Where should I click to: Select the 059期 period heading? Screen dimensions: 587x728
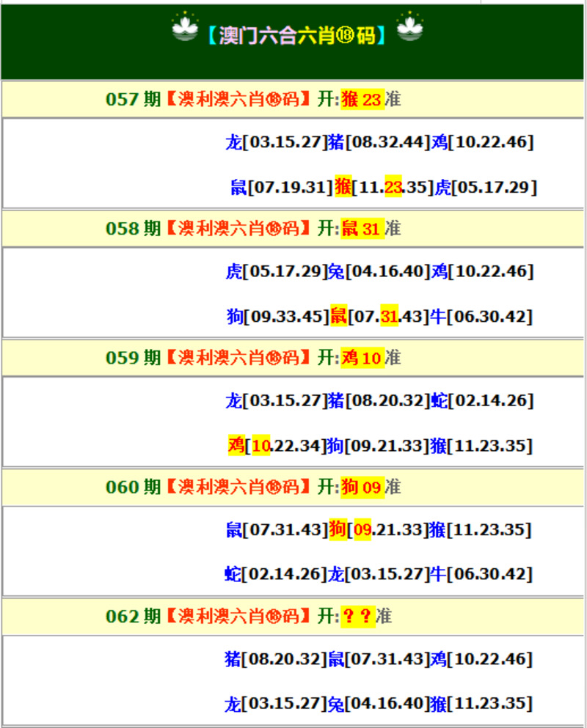point(133,358)
